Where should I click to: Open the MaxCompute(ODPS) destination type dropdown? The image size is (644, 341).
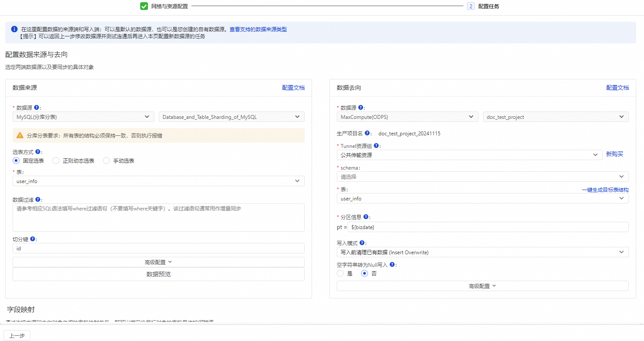coord(407,117)
